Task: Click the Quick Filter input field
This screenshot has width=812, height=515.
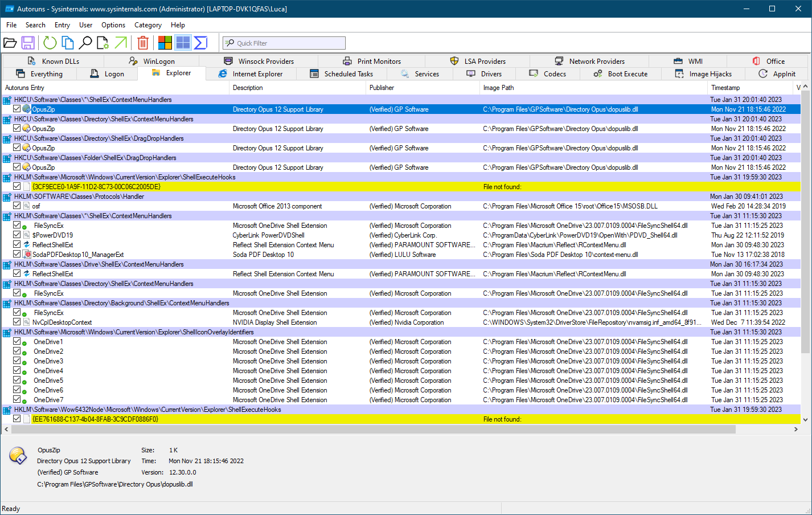Action: (284, 43)
